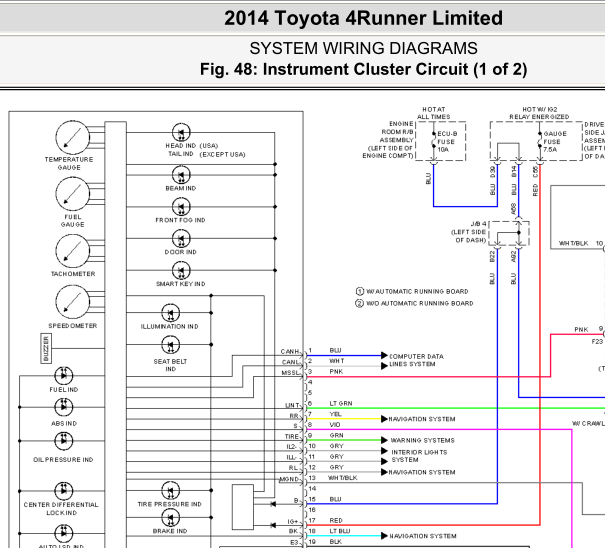Click the 'HOT AT ALL TIMES' label
The width and height of the screenshot is (605, 548).
[x=434, y=113]
